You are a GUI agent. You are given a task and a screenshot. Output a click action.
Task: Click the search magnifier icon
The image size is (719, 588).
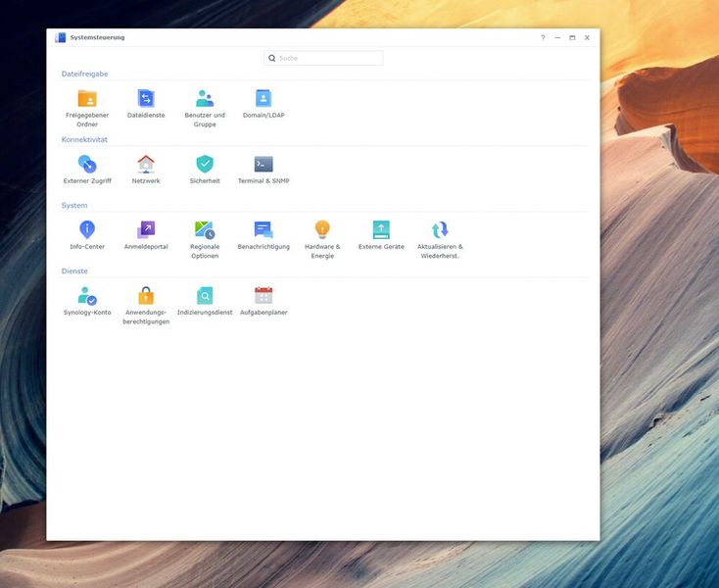pyautogui.click(x=272, y=58)
